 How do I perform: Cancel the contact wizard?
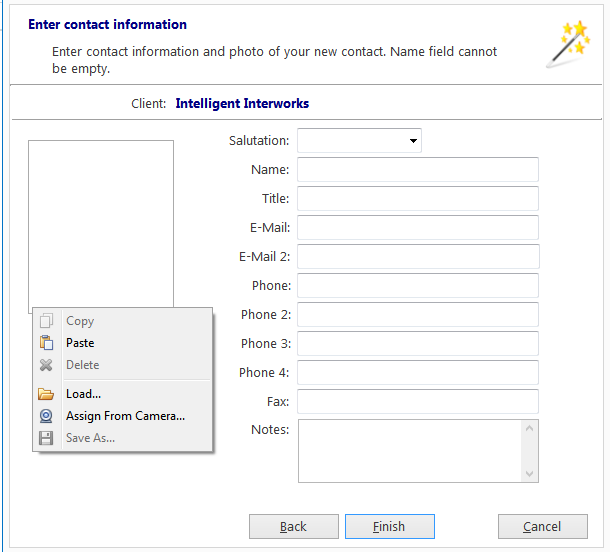[543, 526]
